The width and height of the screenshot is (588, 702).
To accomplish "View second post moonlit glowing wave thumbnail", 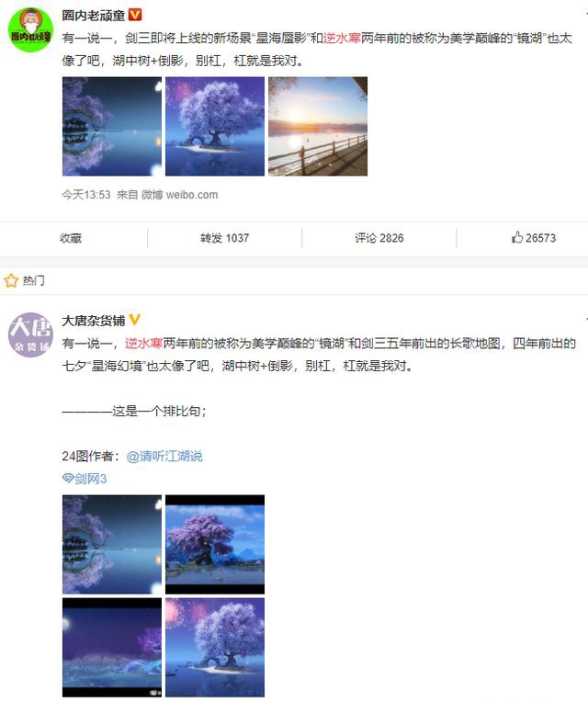I will click(x=112, y=648).
